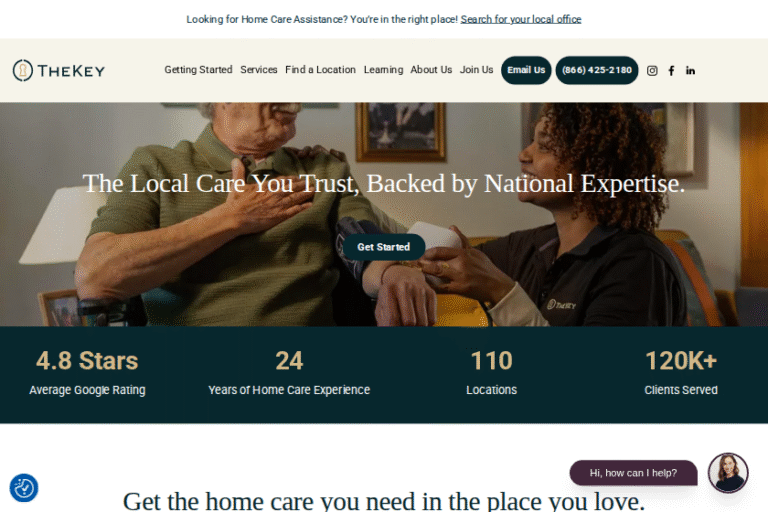Screen dimensions: 768x512
Task: Click the 4.8 Stars Google rating stat
Action: [x=87, y=372]
